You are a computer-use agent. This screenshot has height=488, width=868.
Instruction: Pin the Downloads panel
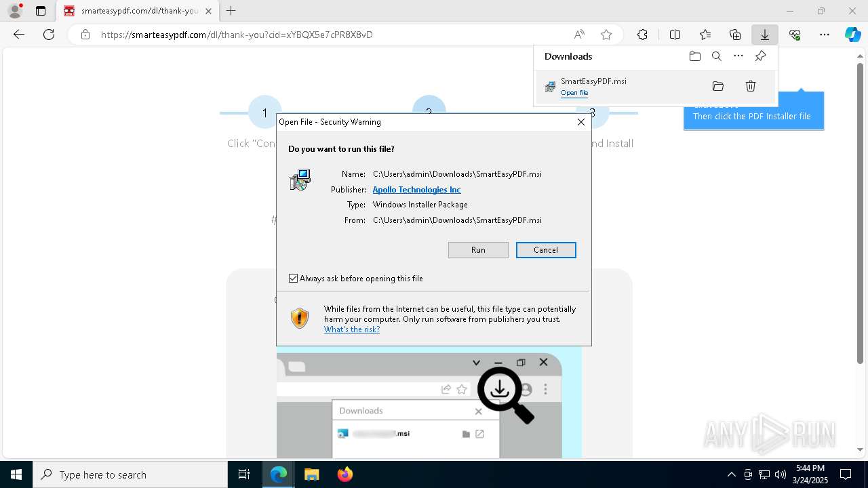point(760,56)
